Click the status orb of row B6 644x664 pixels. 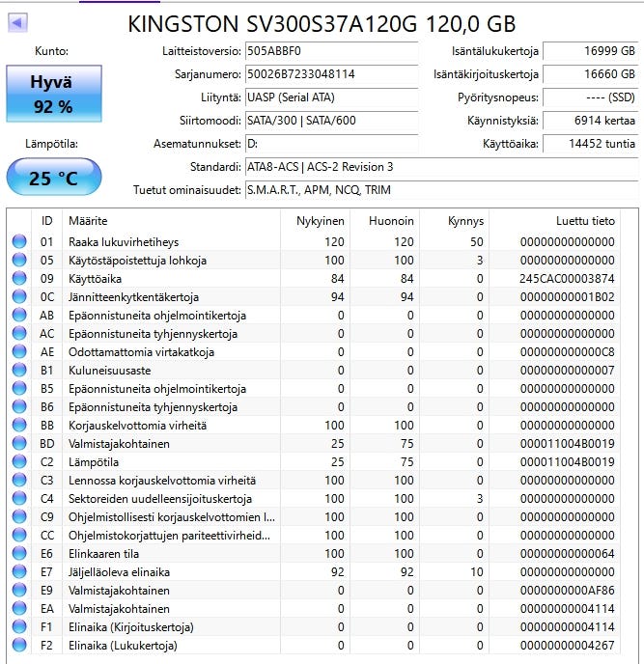click(x=19, y=406)
